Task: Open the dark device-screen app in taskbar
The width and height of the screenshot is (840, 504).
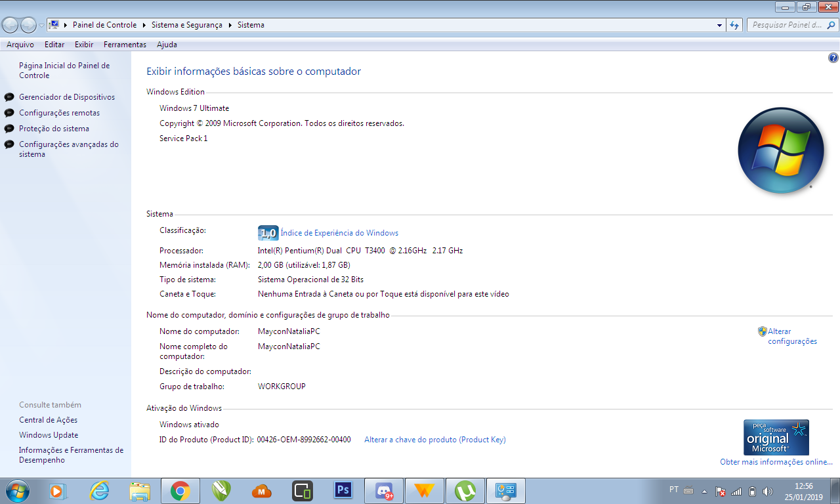Action: click(303, 491)
